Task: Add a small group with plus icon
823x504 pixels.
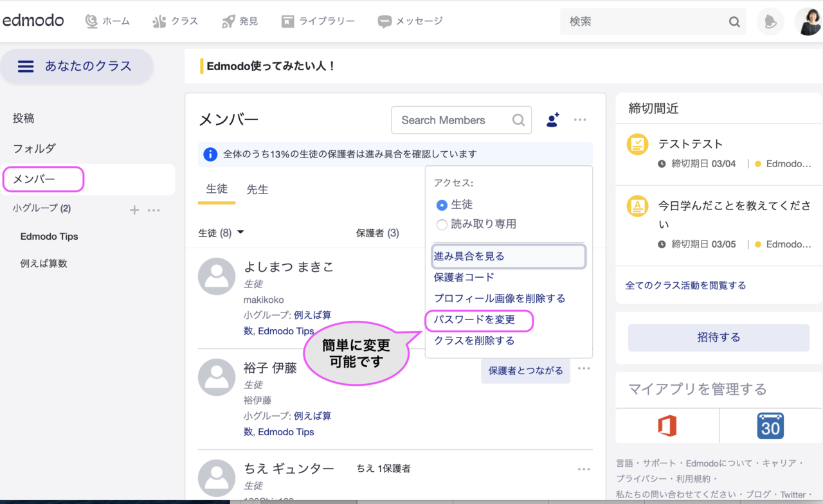Action: (x=134, y=210)
